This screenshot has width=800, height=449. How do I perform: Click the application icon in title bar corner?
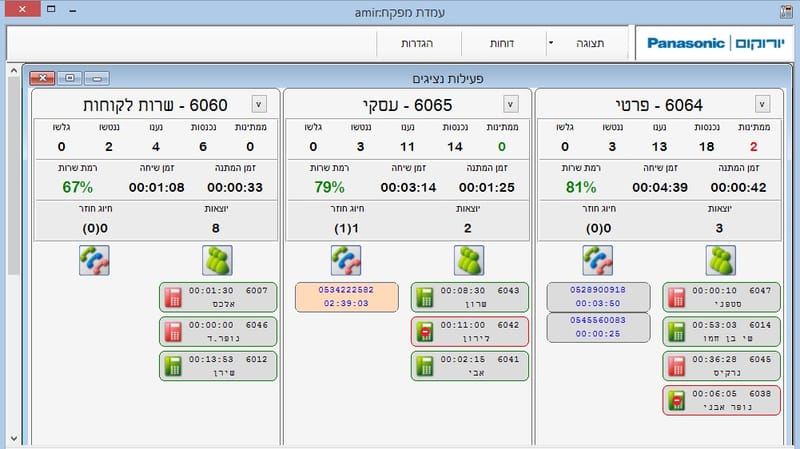(x=786, y=11)
